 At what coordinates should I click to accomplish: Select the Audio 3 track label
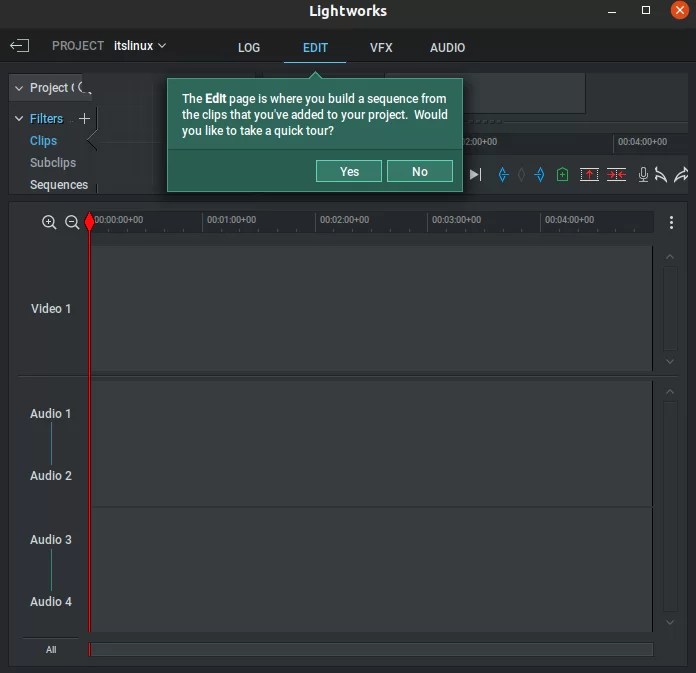[51, 539]
